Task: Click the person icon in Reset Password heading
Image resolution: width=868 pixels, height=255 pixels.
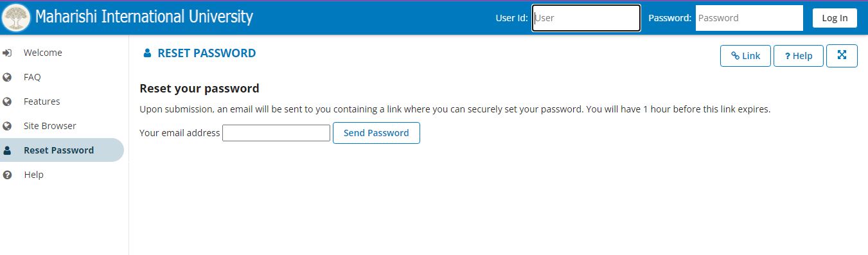Action: point(147,53)
